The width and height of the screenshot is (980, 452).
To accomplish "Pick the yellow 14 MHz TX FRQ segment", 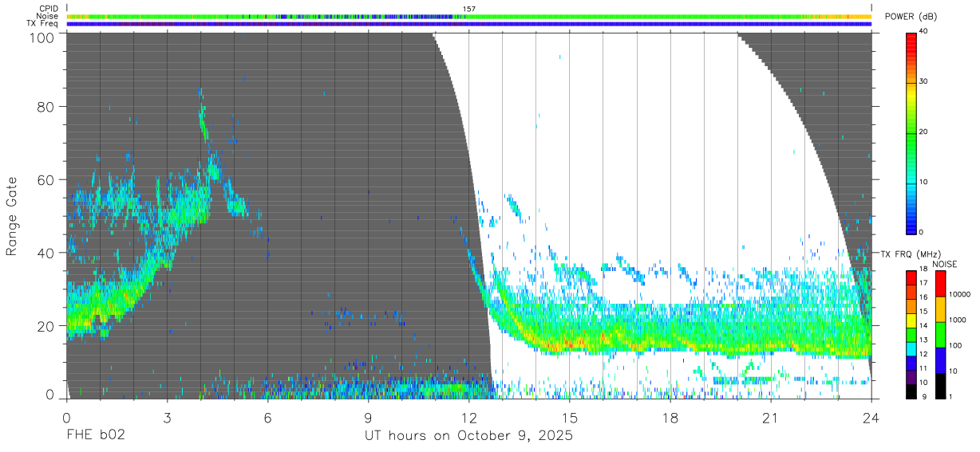I will tap(911, 320).
